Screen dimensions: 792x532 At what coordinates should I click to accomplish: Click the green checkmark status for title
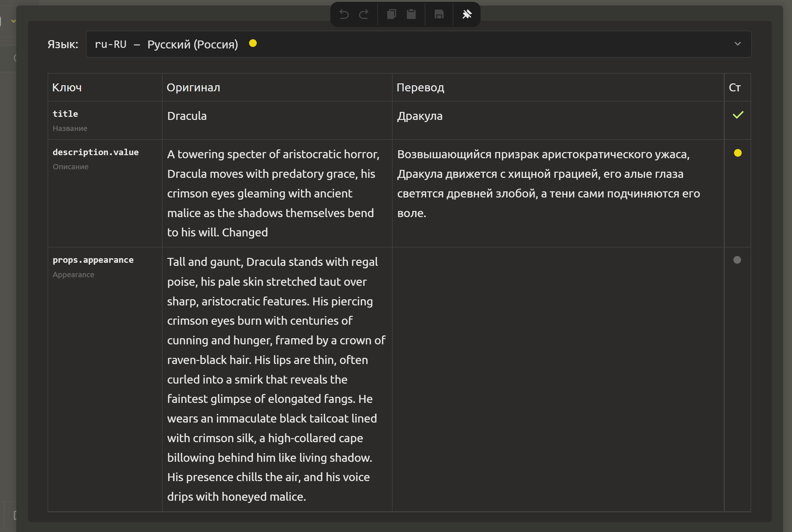pyautogui.click(x=738, y=115)
